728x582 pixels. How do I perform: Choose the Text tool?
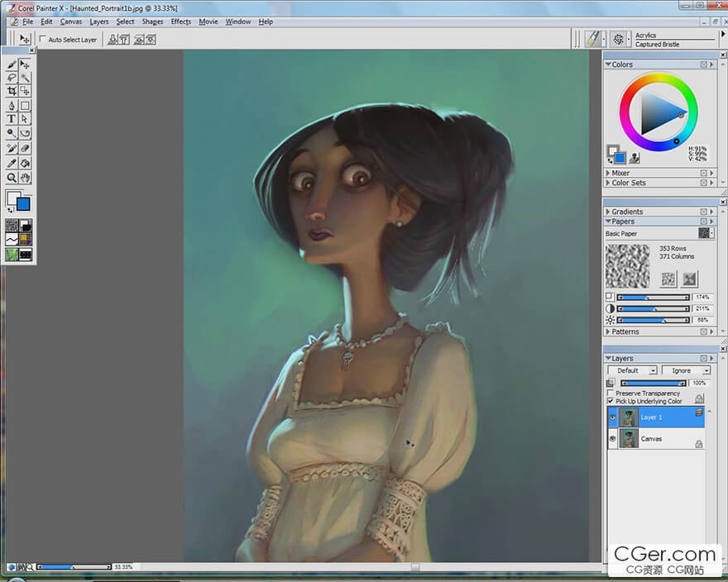point(12,119)
